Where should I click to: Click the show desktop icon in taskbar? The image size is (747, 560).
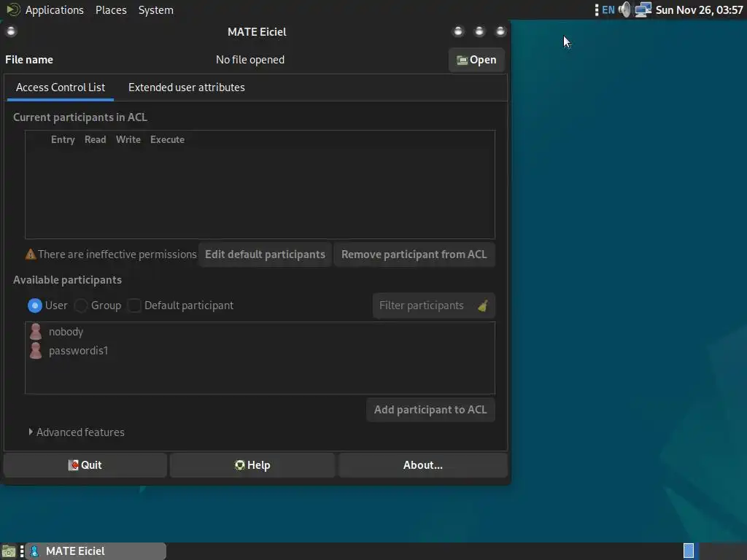pos(9,551)
